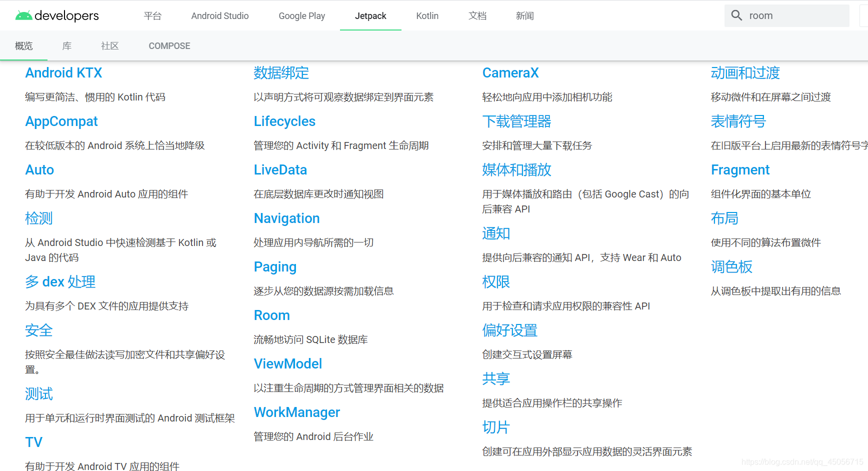Open the 下载管理器 link

point(517,121)
